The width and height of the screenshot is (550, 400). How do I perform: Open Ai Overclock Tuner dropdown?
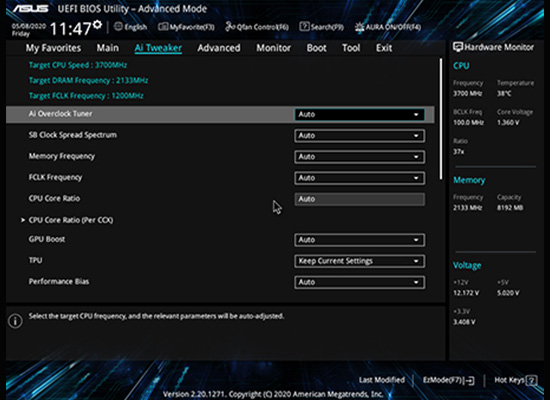pos(360,115)
